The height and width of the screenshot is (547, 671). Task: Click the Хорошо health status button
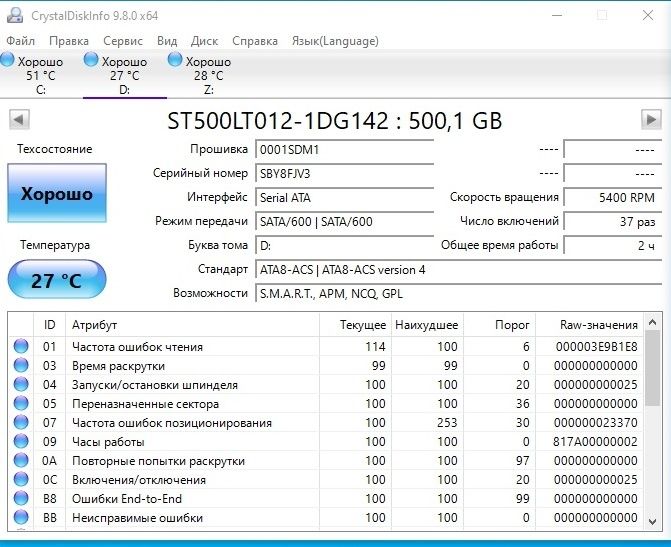coord(57,193)
